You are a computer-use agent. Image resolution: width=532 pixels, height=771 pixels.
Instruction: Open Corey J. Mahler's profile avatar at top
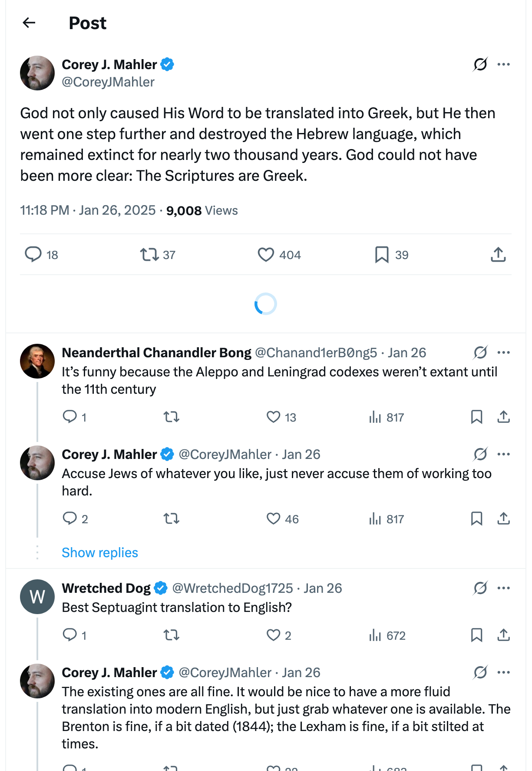37,73
